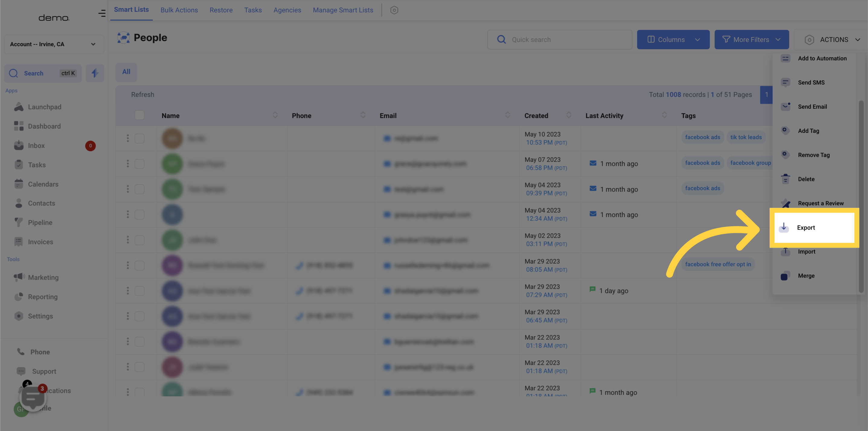Image resolution: width=868 pixels, height=431 pixels.
Task: Open sidebar Search ctrl K box
Action: pyautogui.click(x=43, y=73)
